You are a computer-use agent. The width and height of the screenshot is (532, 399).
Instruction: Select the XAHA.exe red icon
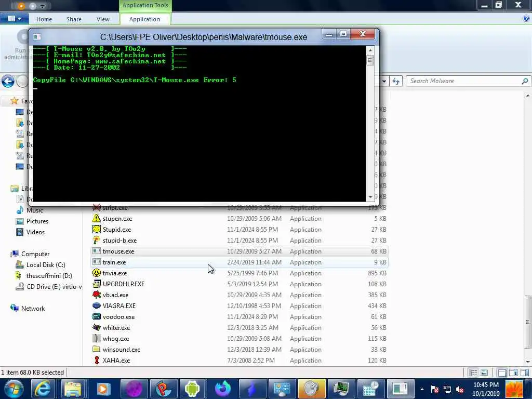[x=96, y=360]
